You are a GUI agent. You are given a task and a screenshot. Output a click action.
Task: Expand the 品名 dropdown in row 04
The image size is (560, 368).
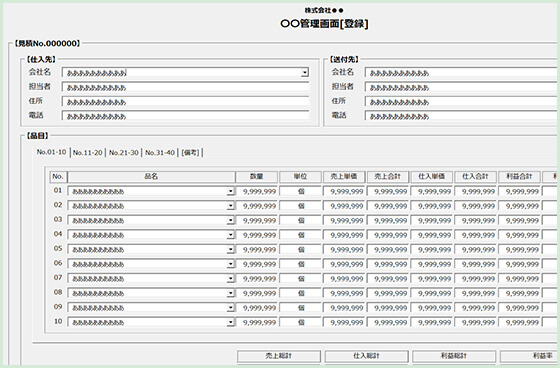click(x=230, y=235)
